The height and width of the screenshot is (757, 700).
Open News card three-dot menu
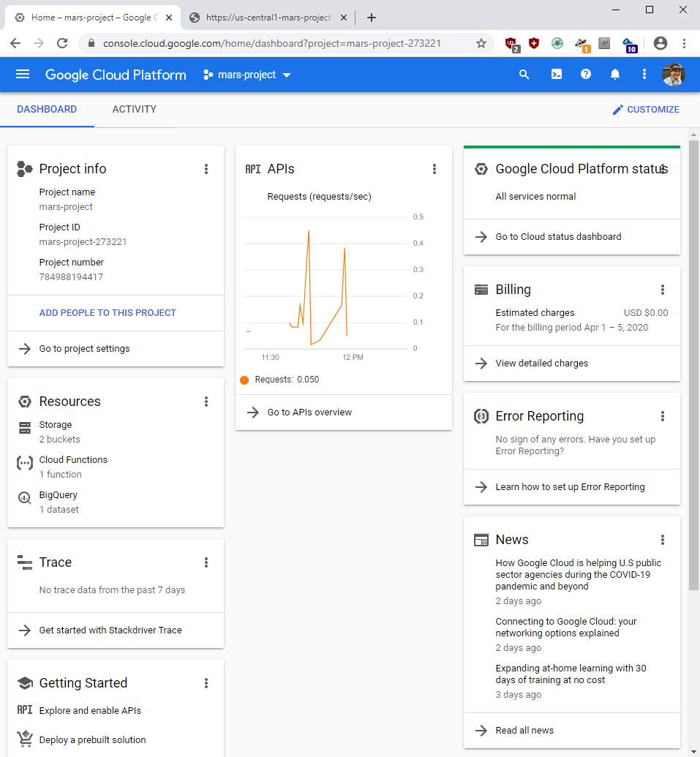(663, 540)
